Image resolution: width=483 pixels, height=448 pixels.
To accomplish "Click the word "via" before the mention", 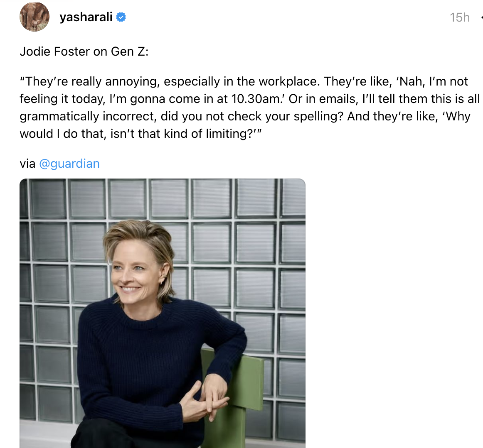I will click(x=27, y=164).
